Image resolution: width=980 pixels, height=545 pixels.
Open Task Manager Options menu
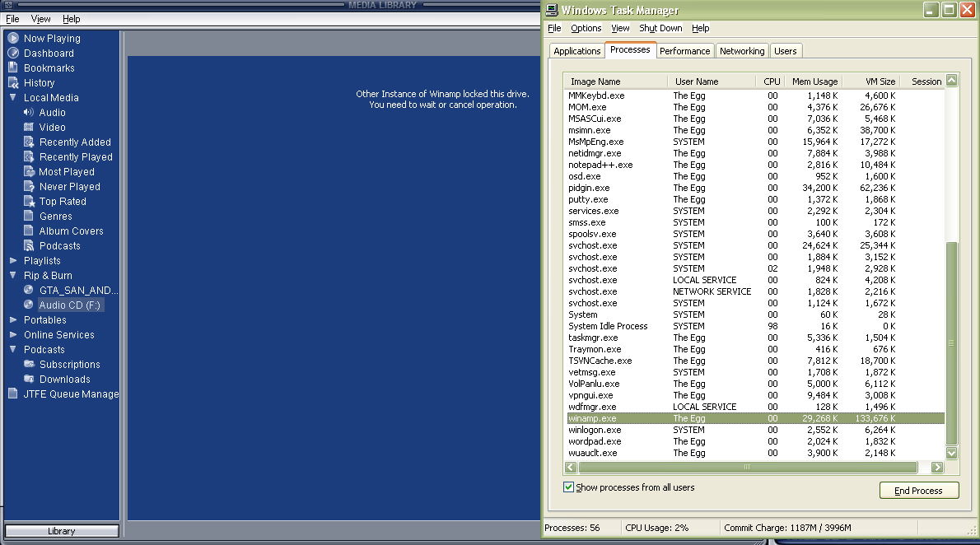coord(586,28)
